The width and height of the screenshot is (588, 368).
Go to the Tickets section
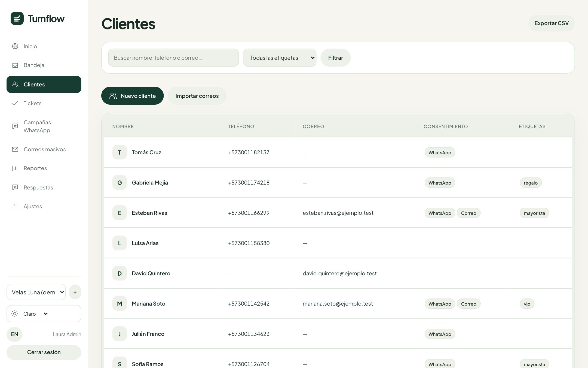tap(44, 103)
